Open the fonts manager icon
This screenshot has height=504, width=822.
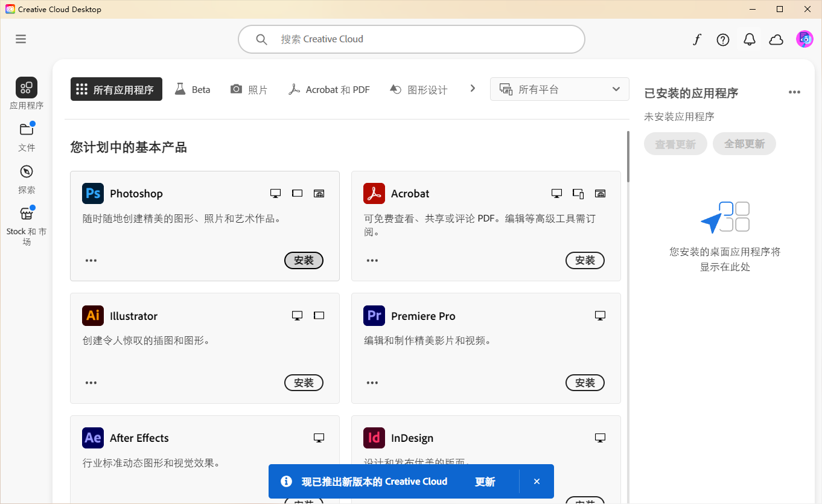coord(697,40)
